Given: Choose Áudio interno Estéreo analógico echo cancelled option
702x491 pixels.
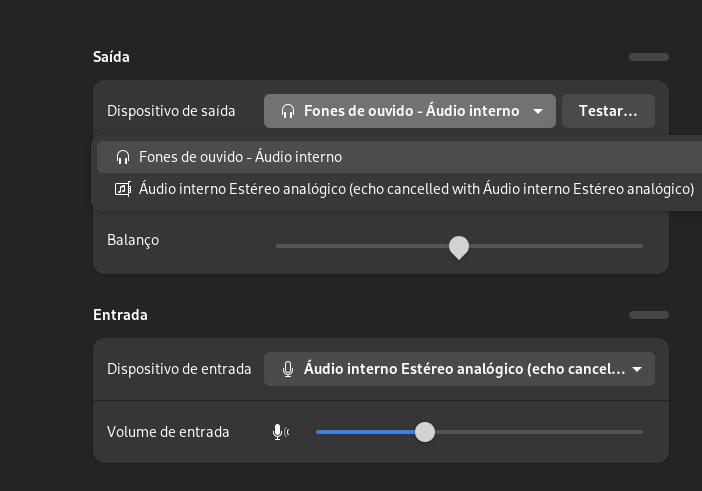Looking at the screenshot, I should pos(399,189).
